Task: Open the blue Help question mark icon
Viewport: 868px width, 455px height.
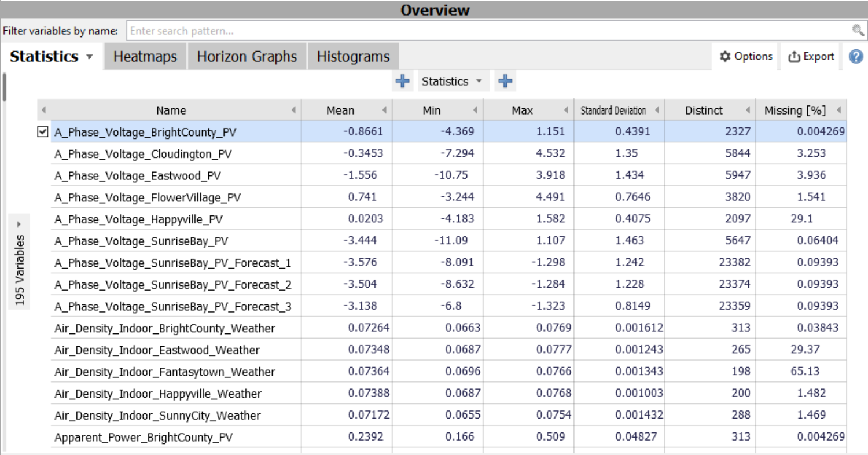Action: point(856,57)
